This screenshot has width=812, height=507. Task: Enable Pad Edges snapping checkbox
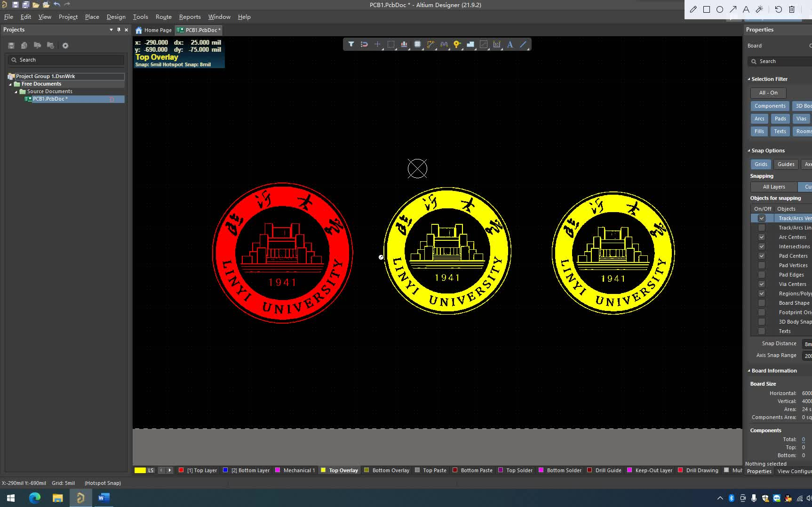click(x=761, y=275)
